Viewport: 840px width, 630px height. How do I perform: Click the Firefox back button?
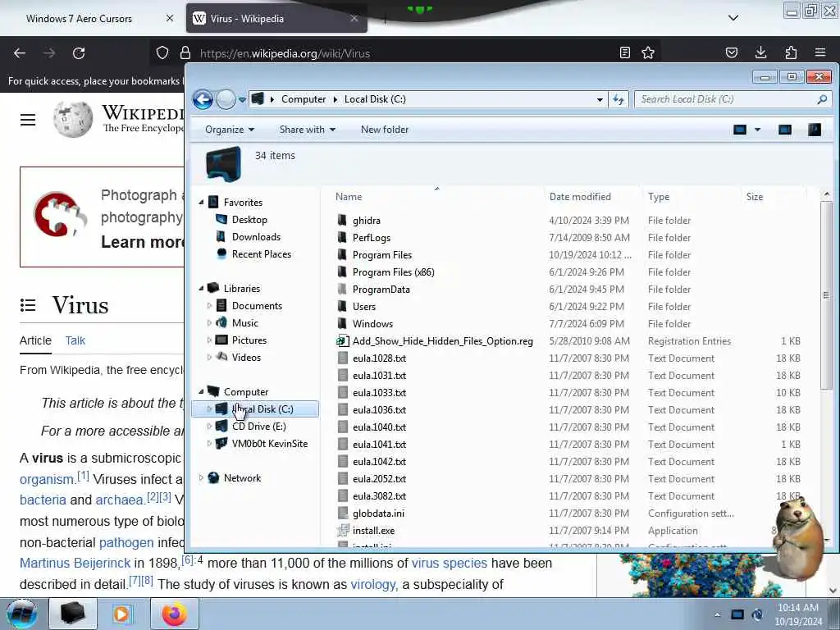click(20, 53)
